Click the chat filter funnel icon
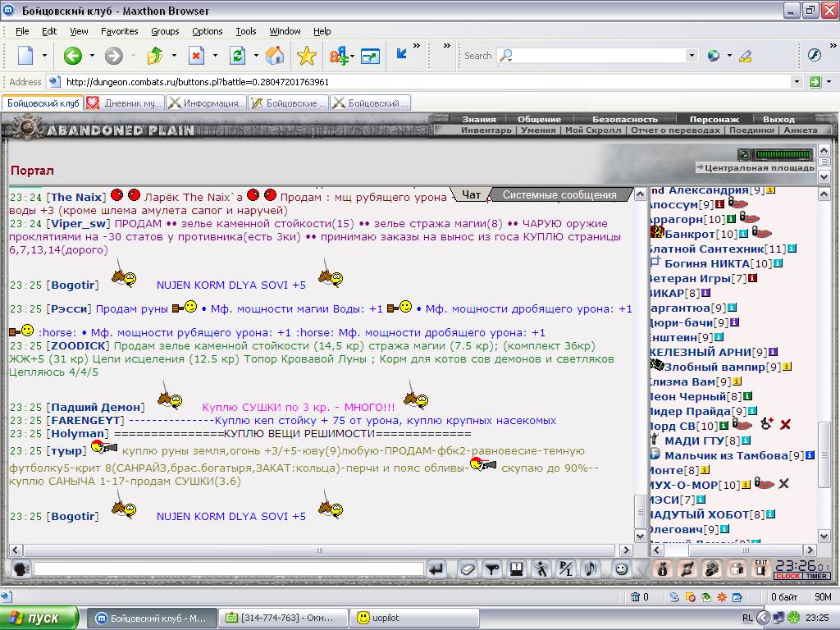 pos(492,569)
